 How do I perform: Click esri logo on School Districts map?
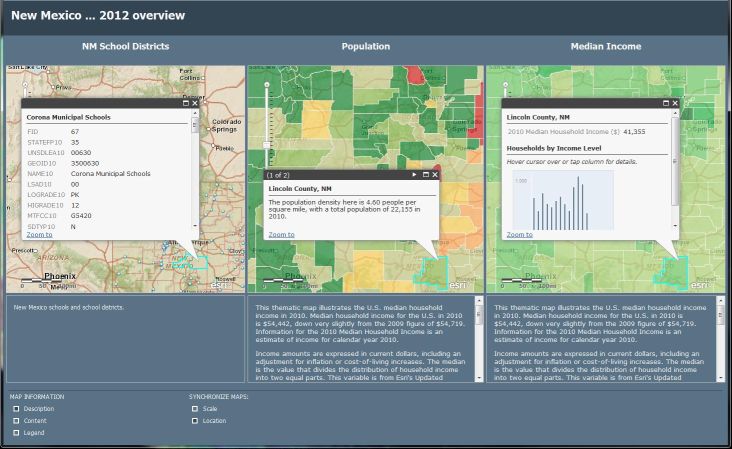[219, 284]
